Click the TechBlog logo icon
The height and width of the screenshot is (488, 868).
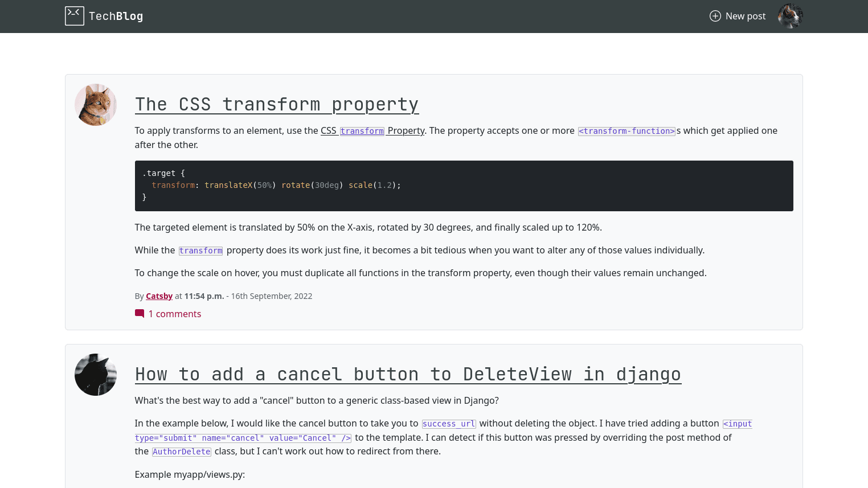coord(75,15)
